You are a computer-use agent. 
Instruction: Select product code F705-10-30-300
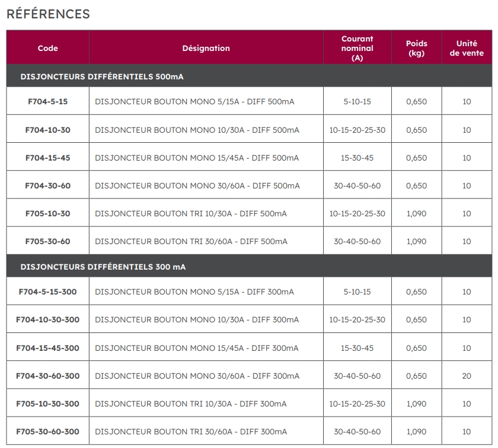(x=47, y=404)
